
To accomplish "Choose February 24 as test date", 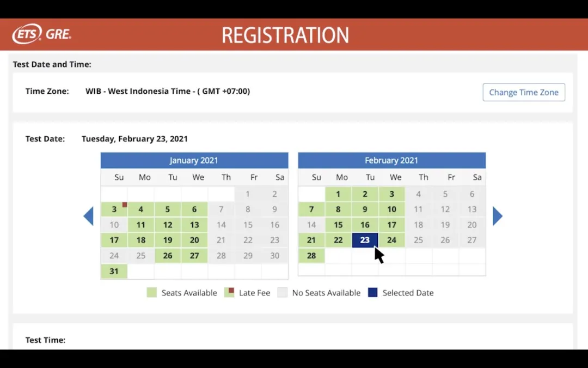I will pos(391,240).
